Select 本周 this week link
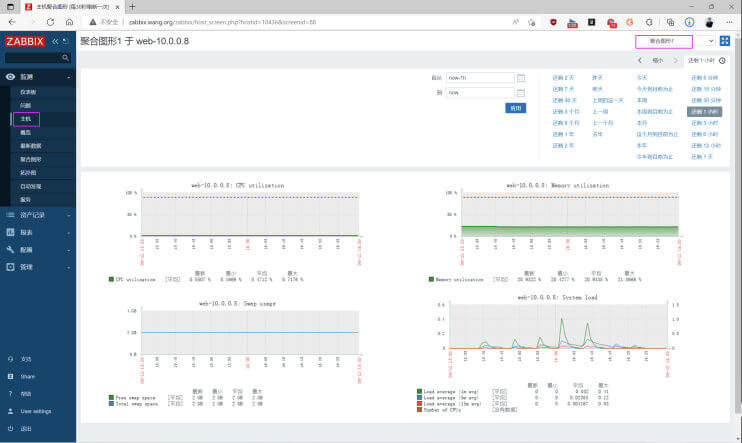Image resolution: width=742 pixels, height=443 pixels. point(642,100)
